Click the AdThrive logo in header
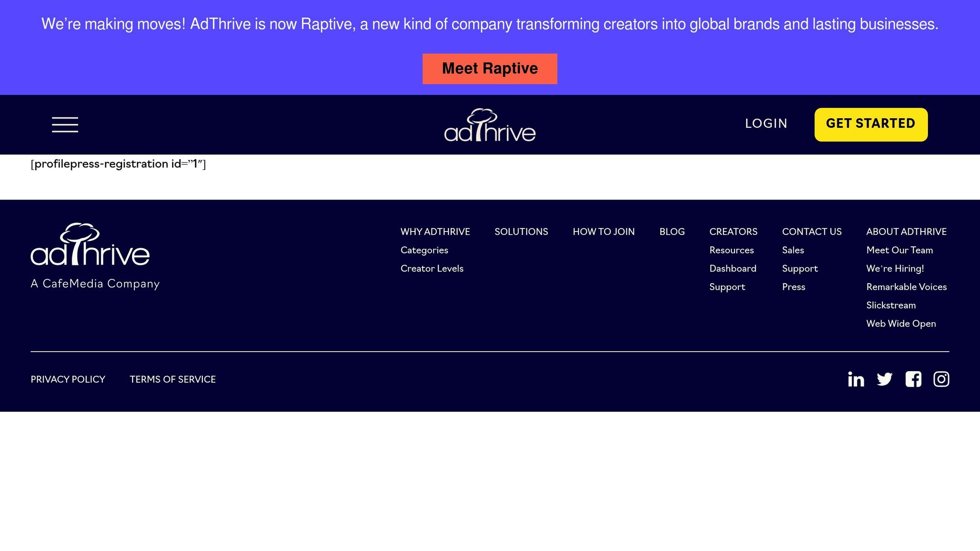980x551 pixels. (490, 125)
